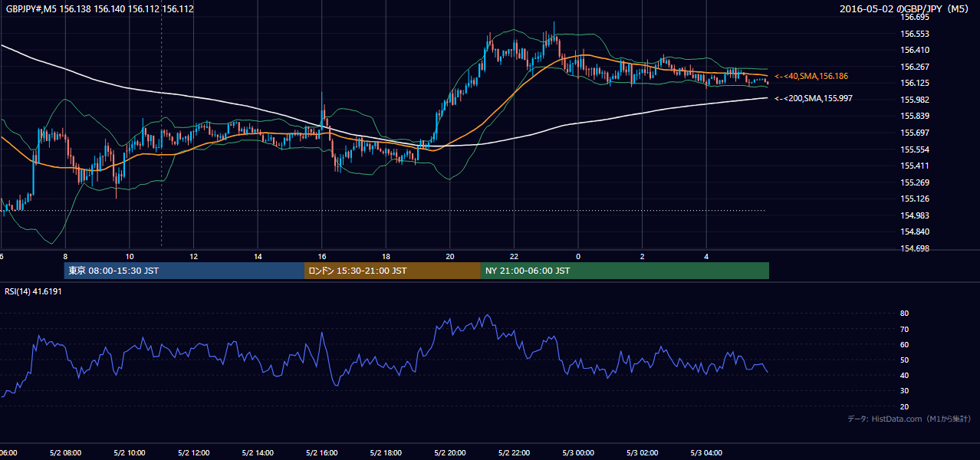The height and width of the screenshot is (460, 980).
Task: Click price axis value 156.267
Action: 915,67
